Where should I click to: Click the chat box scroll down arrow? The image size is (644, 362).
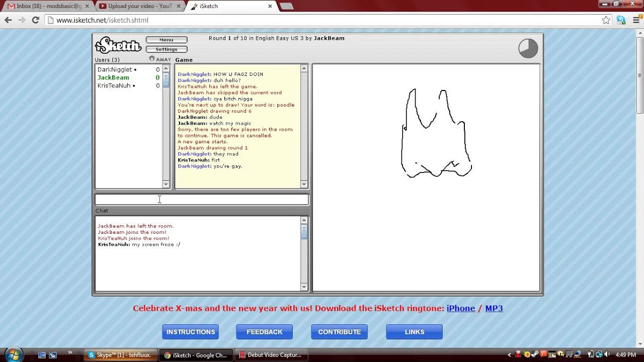tap(304, 287)
